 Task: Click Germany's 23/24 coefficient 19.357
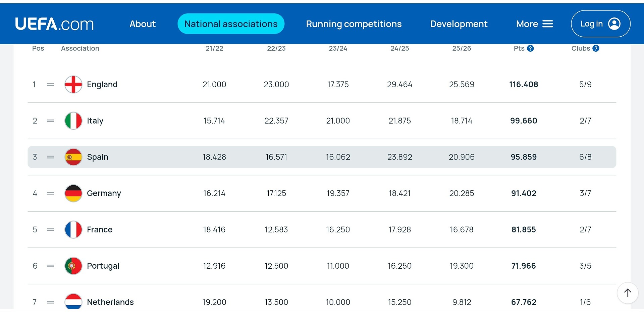[x=338, y=193]
